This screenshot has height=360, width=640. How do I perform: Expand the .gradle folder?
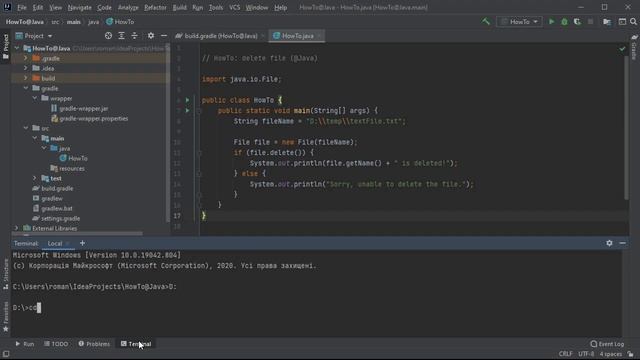(25, 58)
